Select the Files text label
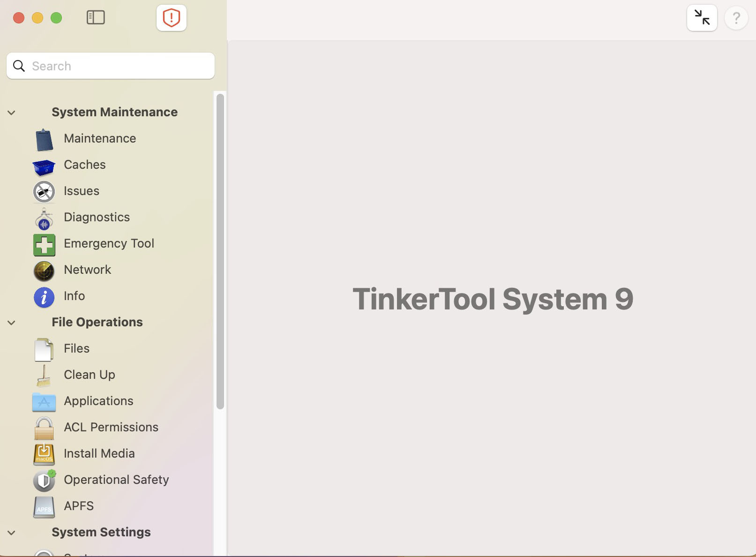 76,348
